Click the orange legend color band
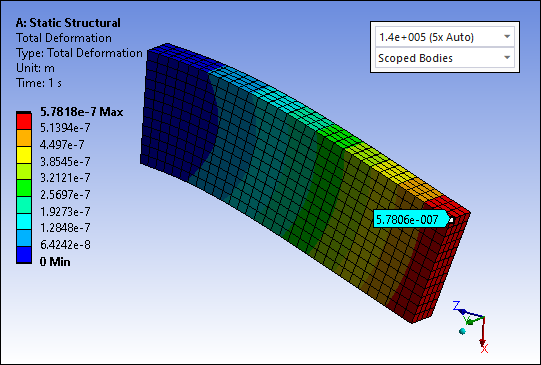Image resolution: width=541 pixels, height=365 pixels. point(24,138)
